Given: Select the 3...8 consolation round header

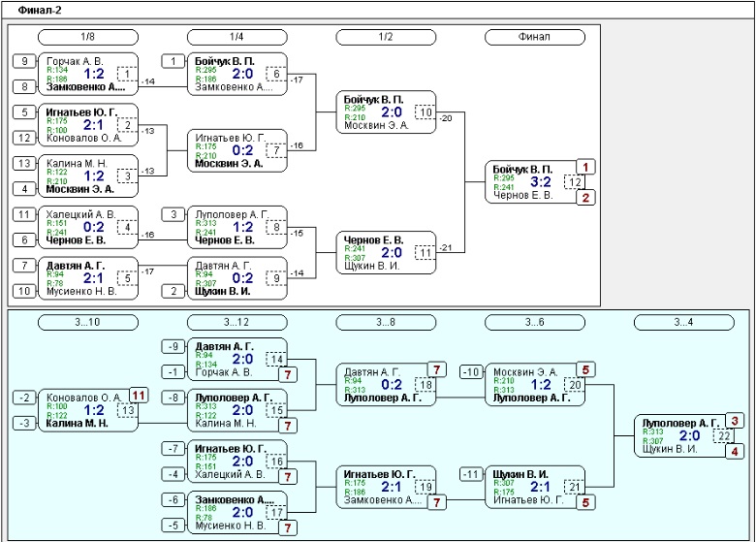Looking at the screenshot, I should coord(386,323).
